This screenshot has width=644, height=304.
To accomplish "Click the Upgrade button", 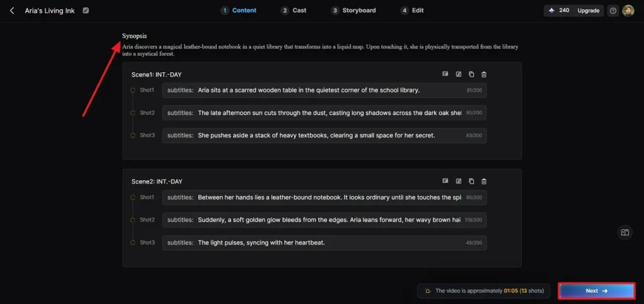I will tap(588, 11).
